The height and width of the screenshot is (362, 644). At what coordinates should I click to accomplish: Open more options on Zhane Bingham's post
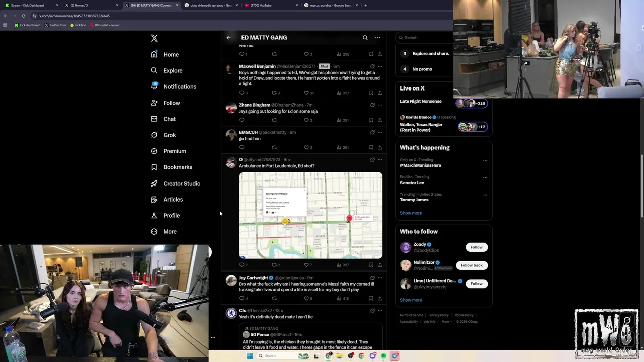click(380, 105)
